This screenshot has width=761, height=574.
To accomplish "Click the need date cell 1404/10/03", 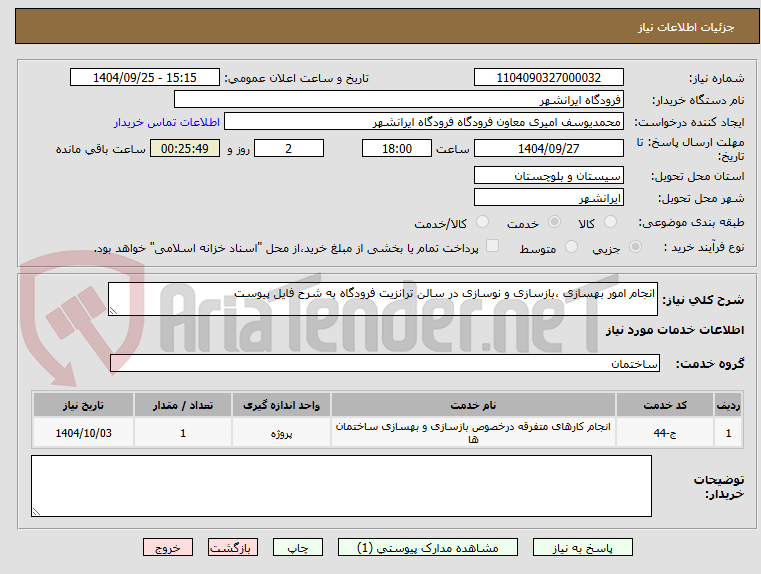I will point(83,433).
